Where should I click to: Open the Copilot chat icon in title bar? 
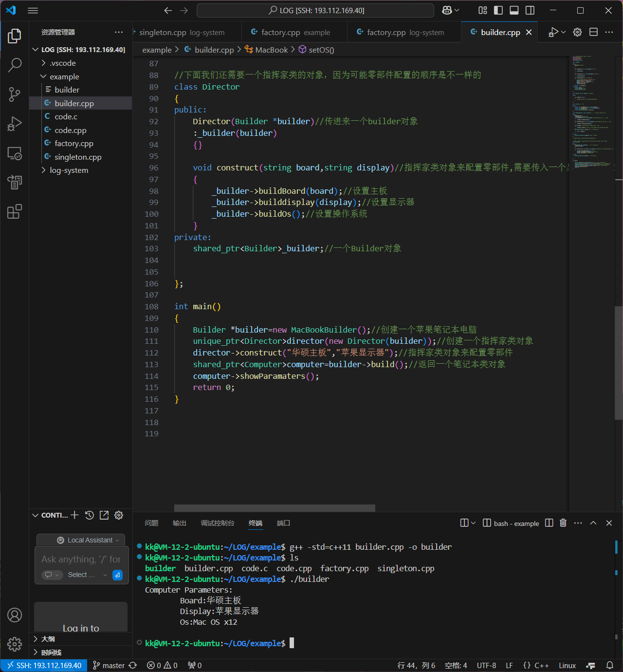pyautogui.click(x=447, y=10)
